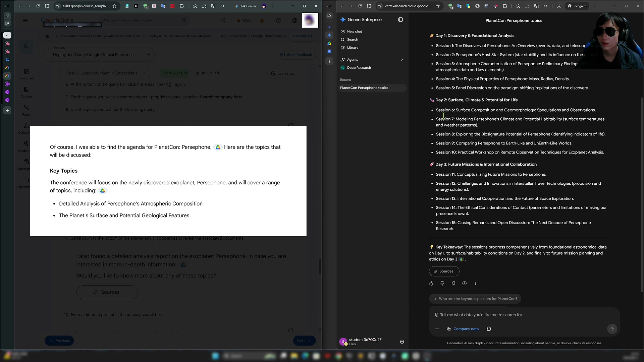644x362 pixels.
Task: Click Get started button in Google Skills
Action: (302, 36)
